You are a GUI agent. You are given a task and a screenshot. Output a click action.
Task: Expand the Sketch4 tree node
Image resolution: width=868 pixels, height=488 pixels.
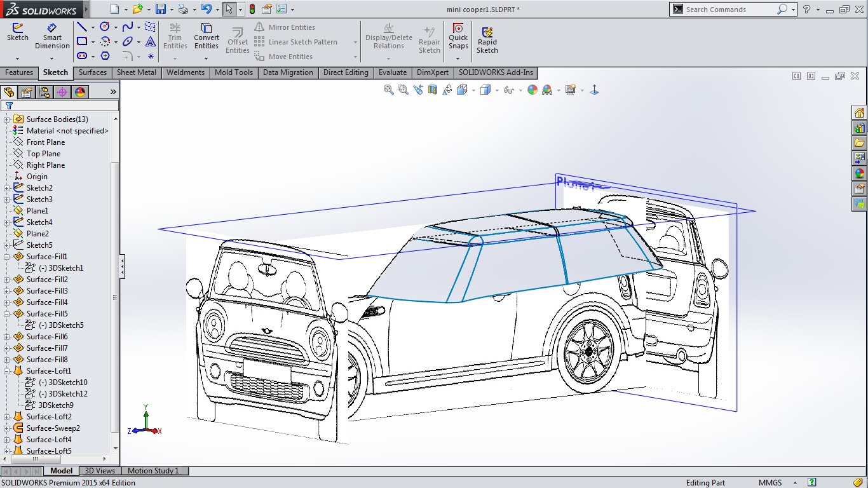pos(7,222)
